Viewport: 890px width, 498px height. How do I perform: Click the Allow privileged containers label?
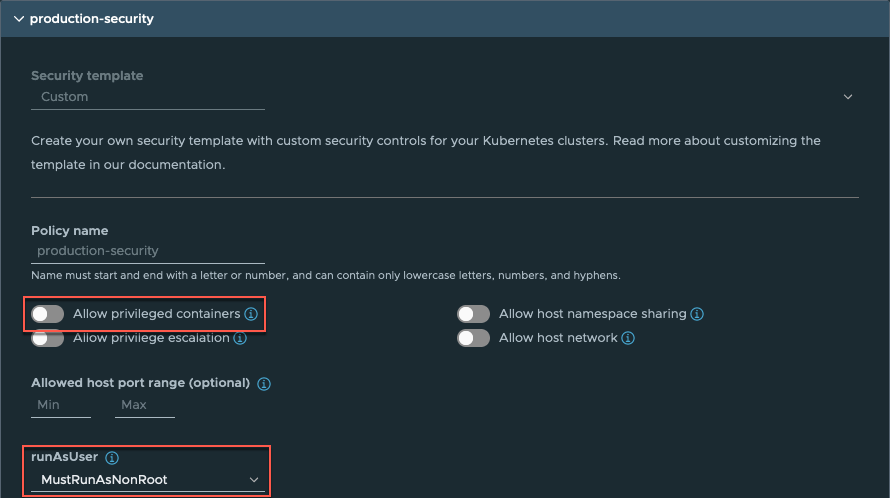pyautogui.click(x=156, y=314)
